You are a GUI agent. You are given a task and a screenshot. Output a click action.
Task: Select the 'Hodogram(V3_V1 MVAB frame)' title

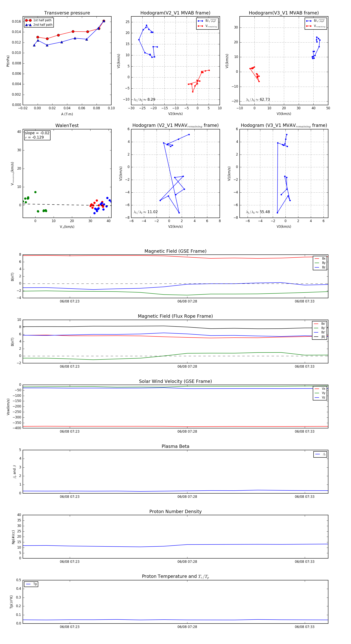coord(284,13)
